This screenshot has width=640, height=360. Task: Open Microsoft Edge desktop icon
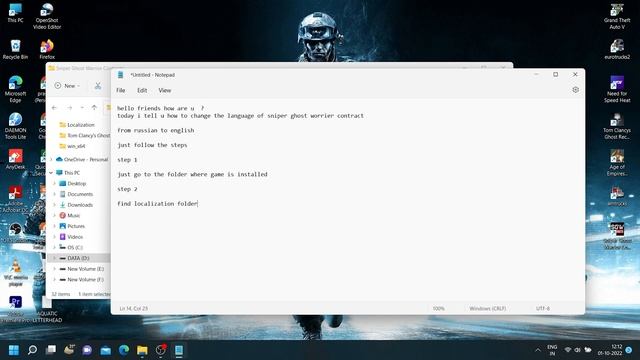pyautogui.click(x=15, y=89)
